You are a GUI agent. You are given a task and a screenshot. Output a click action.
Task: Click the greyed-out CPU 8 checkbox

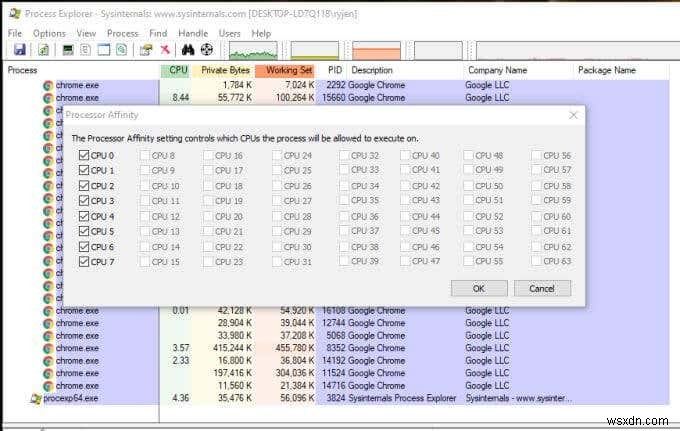(x=145, y=155)
